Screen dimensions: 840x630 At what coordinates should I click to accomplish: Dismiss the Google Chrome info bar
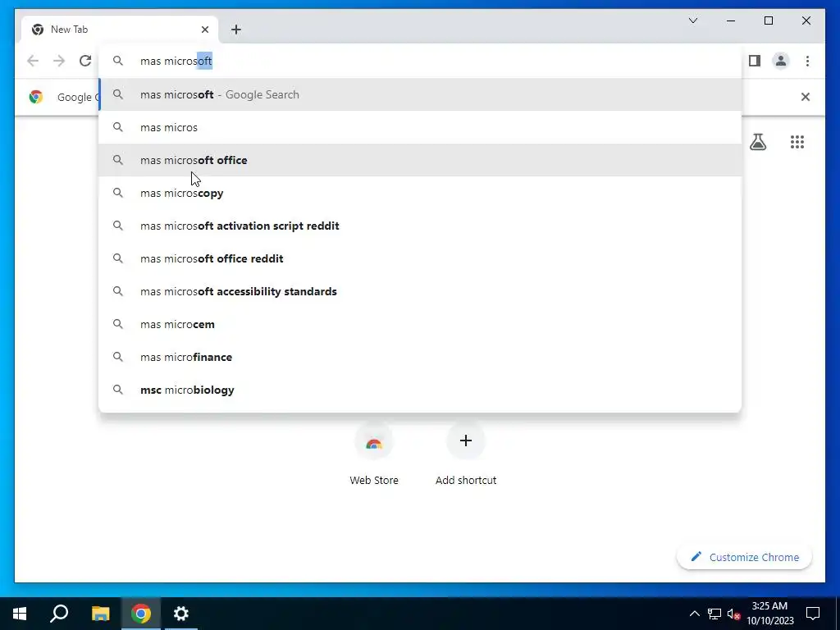806,97
